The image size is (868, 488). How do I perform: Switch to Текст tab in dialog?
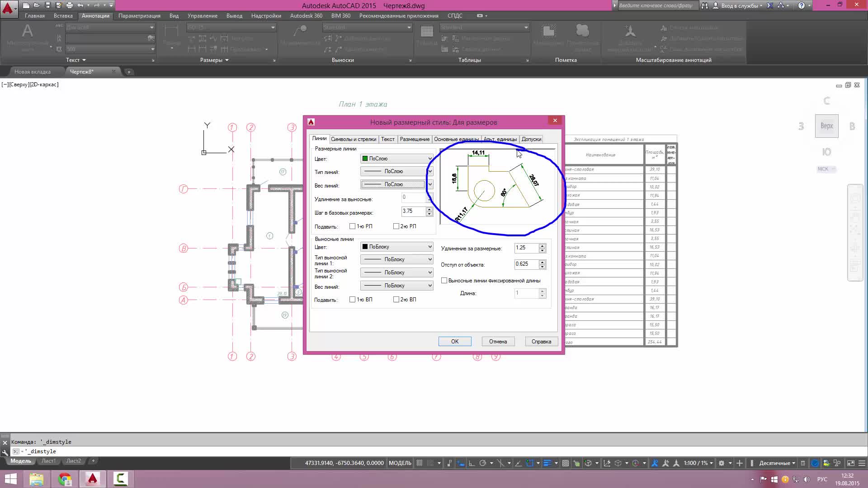tap(387, 139)
